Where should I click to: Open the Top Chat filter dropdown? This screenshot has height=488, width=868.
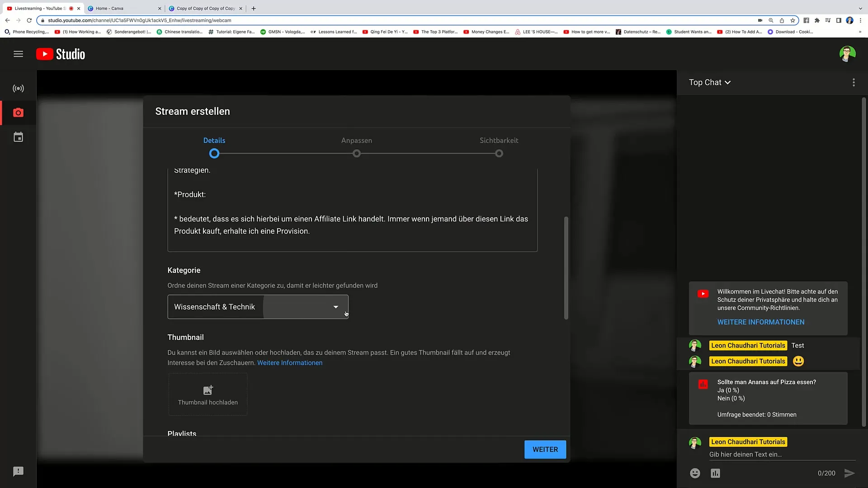tap(711, 82)
